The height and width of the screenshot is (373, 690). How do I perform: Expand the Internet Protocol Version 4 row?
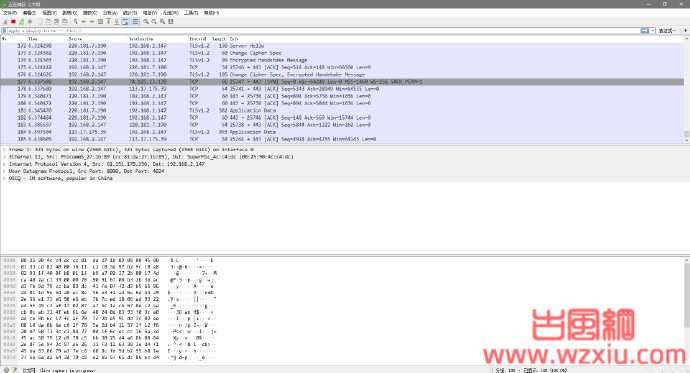[4, 164]
